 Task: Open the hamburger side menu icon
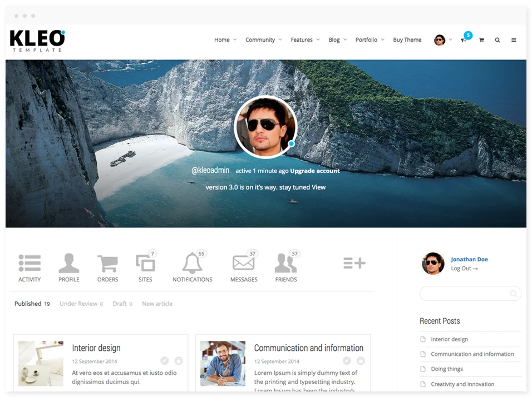point(514,40)
